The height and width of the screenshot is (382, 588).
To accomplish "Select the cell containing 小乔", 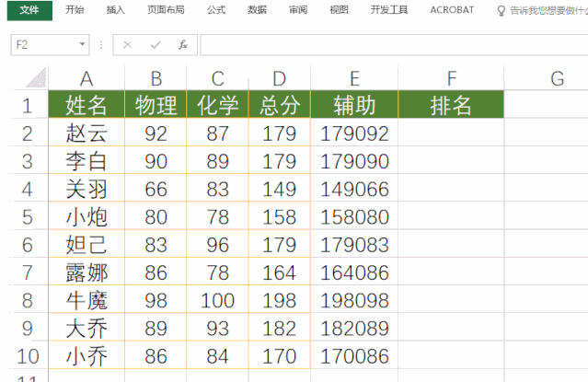I will coord(86,355).
